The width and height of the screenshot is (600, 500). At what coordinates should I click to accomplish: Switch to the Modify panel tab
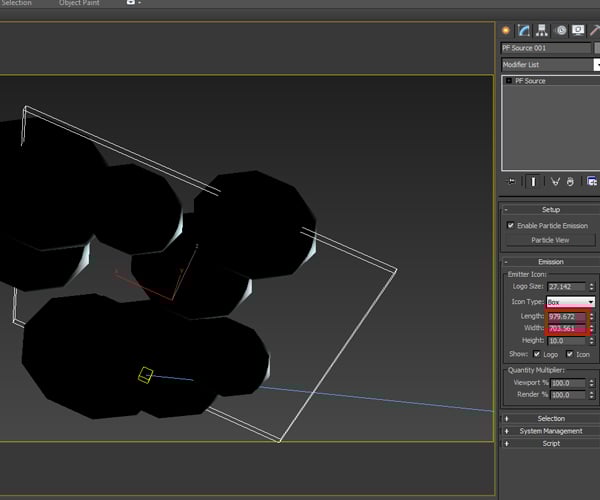(524, 30)
